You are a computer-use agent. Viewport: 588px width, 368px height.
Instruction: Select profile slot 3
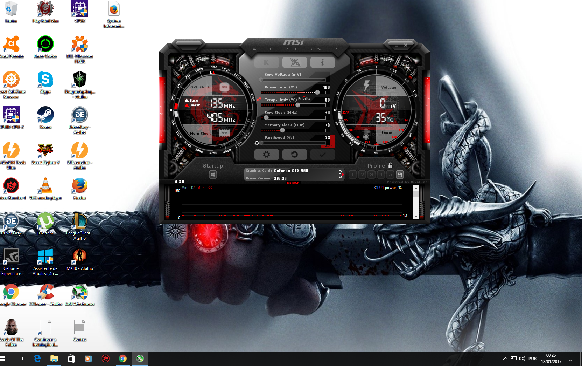pyautogui.click(x=372, y=175)
